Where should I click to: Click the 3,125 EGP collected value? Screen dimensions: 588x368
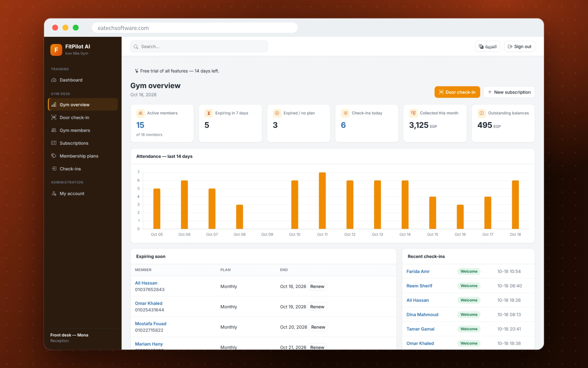point(423,125)
